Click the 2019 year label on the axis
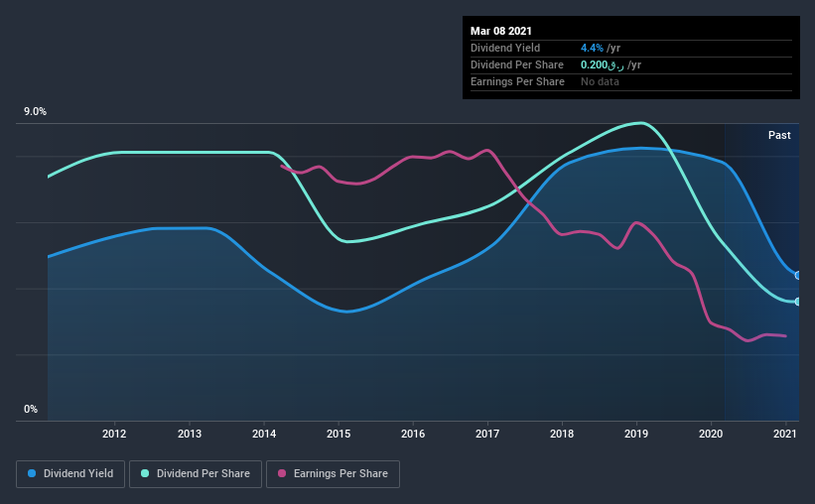Image resolution: width=815 pixels, height=504 pixels. [636, 434]
